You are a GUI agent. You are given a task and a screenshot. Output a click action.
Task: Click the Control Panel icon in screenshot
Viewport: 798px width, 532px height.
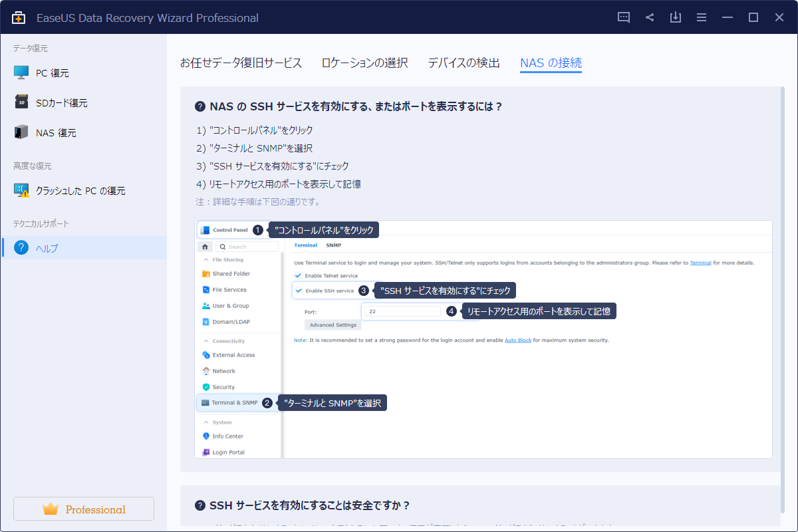point(205,230)
